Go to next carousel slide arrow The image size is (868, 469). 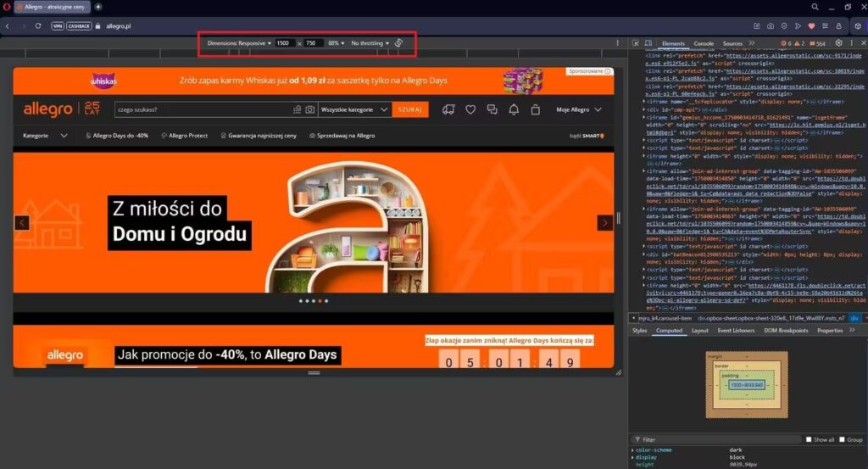(x=604, y=222)
